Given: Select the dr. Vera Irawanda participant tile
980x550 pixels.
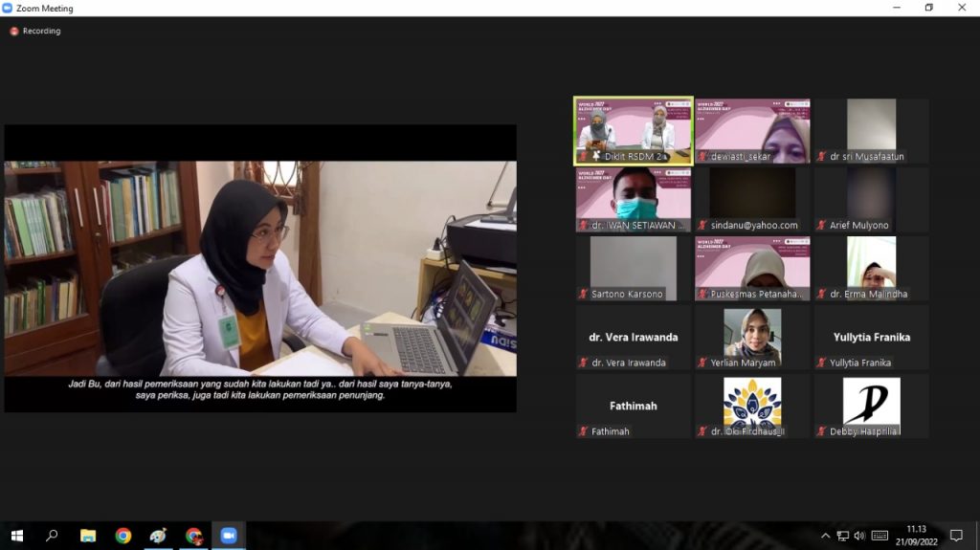Looking at the screenshot, I should 633,337.
